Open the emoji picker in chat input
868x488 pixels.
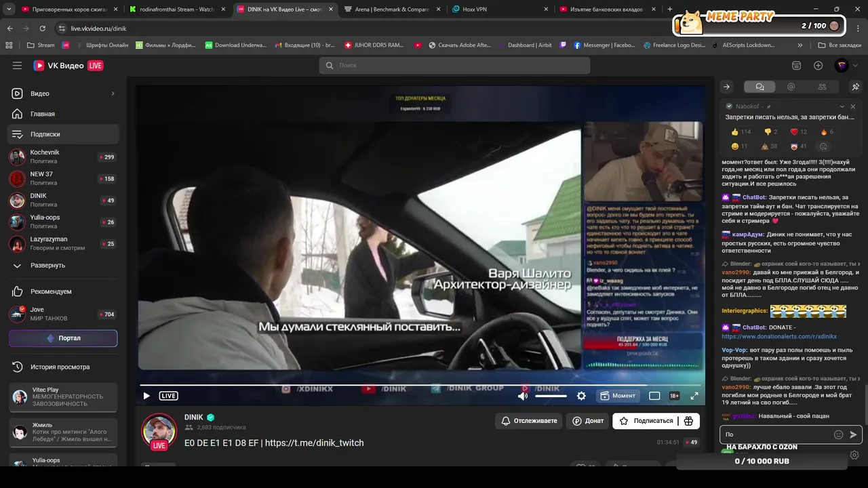838,434
